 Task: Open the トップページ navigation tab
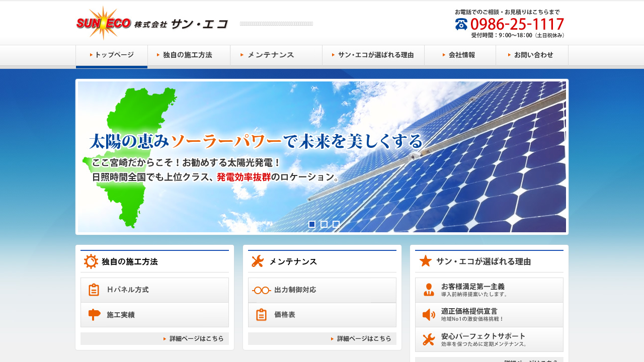[112, 55]
